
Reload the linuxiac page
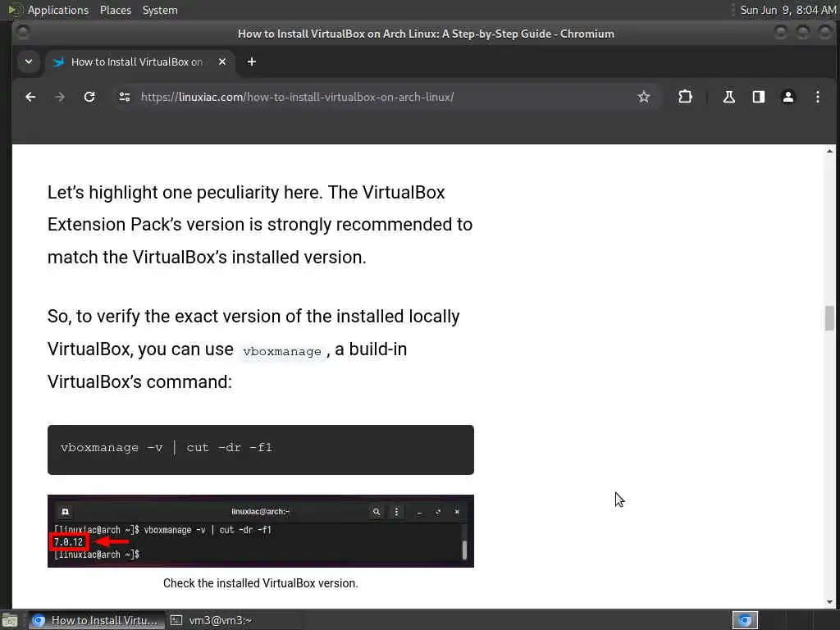click(89, 97)
